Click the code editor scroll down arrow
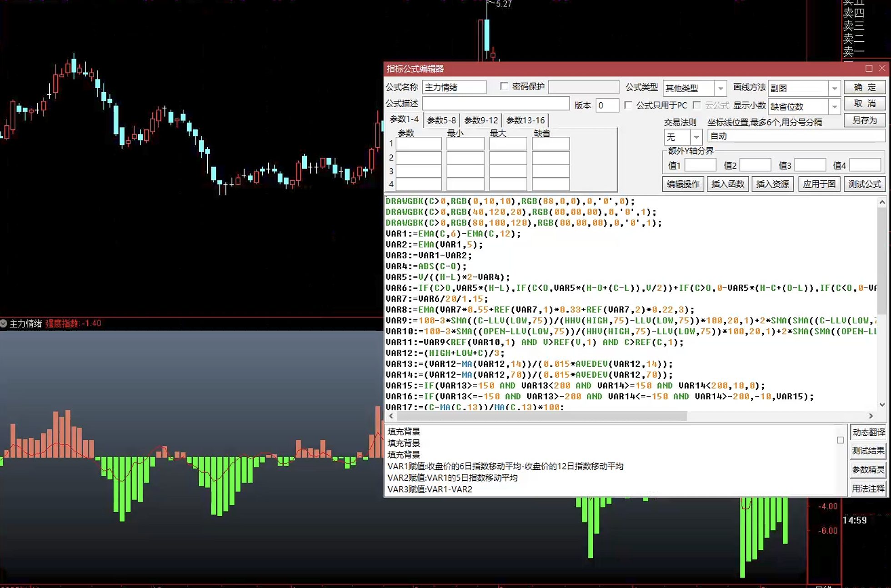The image size is (891, 588). [882, 404]
